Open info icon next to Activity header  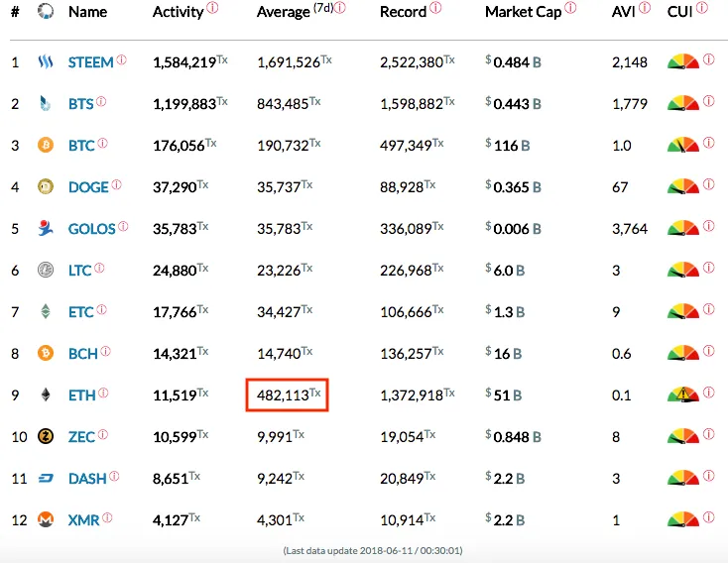pos(212,8)
